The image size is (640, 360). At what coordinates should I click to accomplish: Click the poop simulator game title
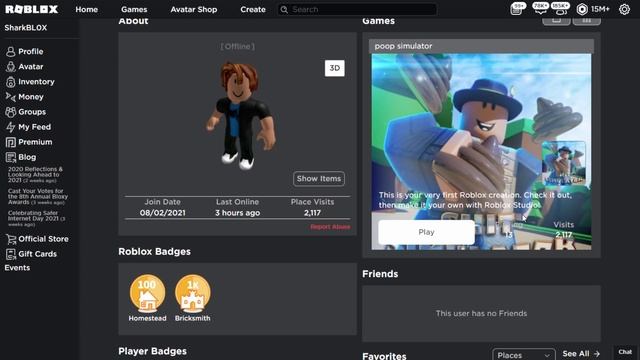tap(403, 46)
